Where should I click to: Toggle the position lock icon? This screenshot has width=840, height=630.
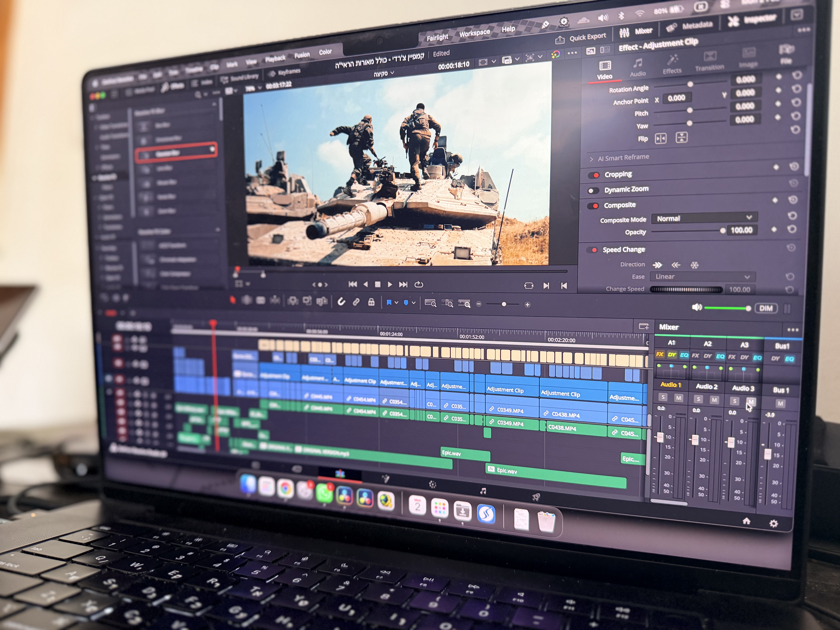pos(371,302)
